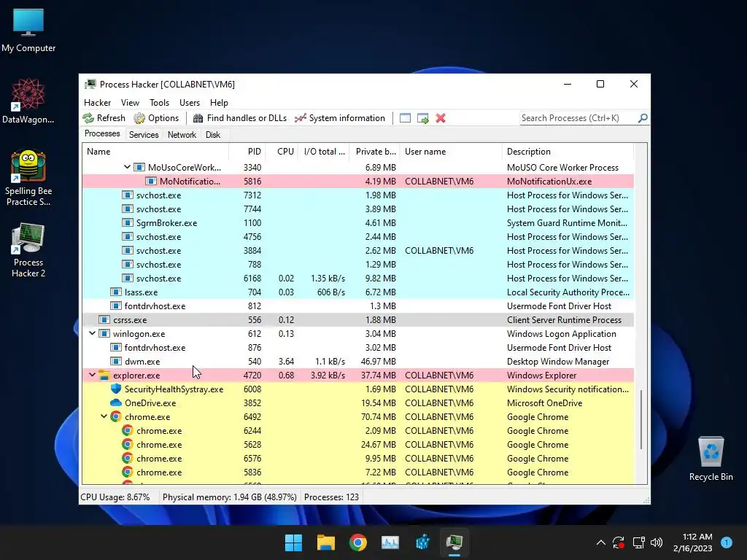Select chrome.exe row with PID 5628
This screenshot has height=560, width=747.
pyautogui.click(x=357, y=444)
